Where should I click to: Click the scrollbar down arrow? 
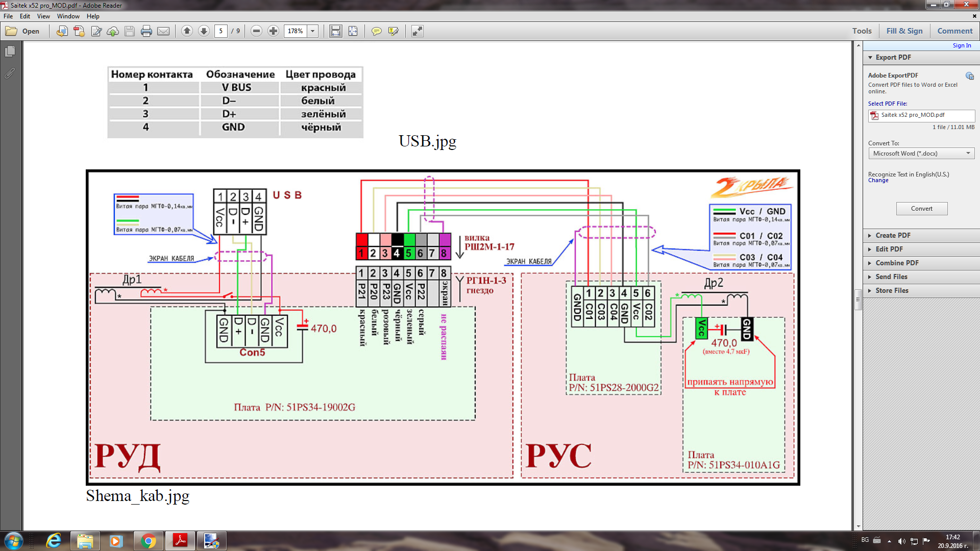859,527
